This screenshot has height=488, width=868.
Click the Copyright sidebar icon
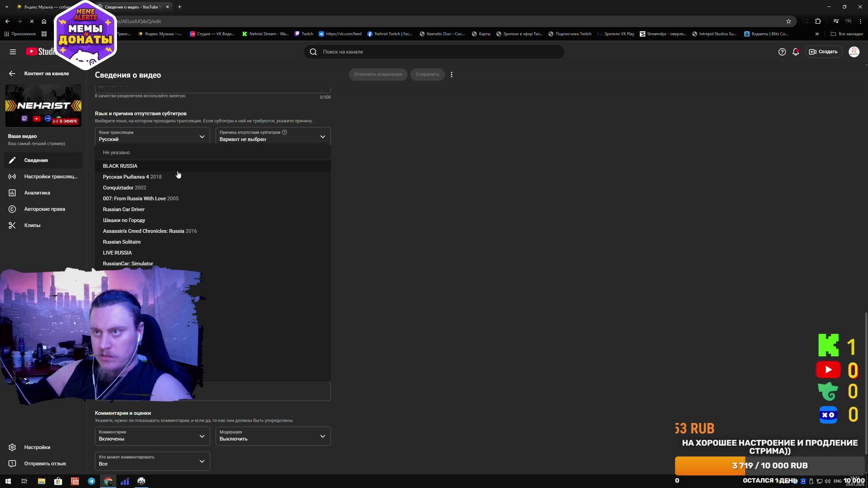click(12, 209)
